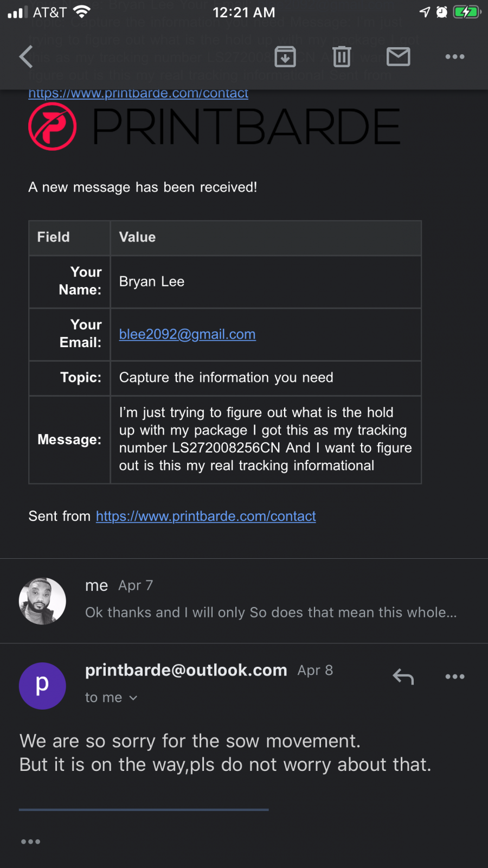Screen dimensions: 488x868
Task: Expand the 'to me' recipient details
Action: point(111,698)
